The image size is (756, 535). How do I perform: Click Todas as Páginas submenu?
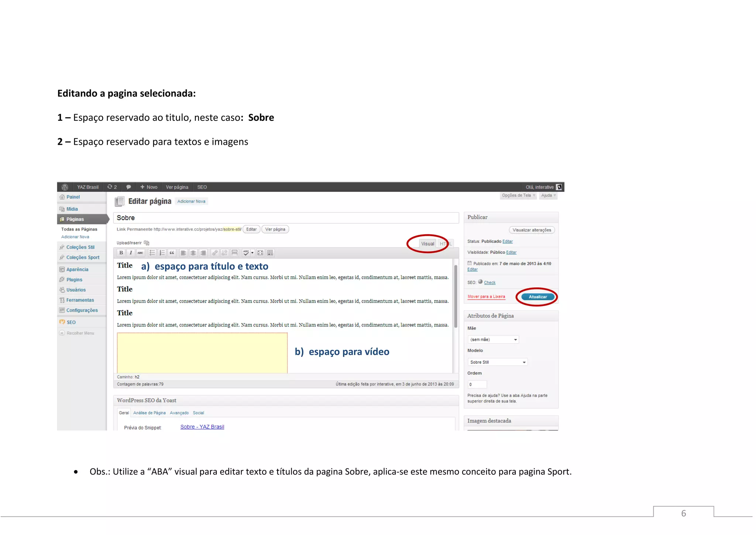coord(79,229)
